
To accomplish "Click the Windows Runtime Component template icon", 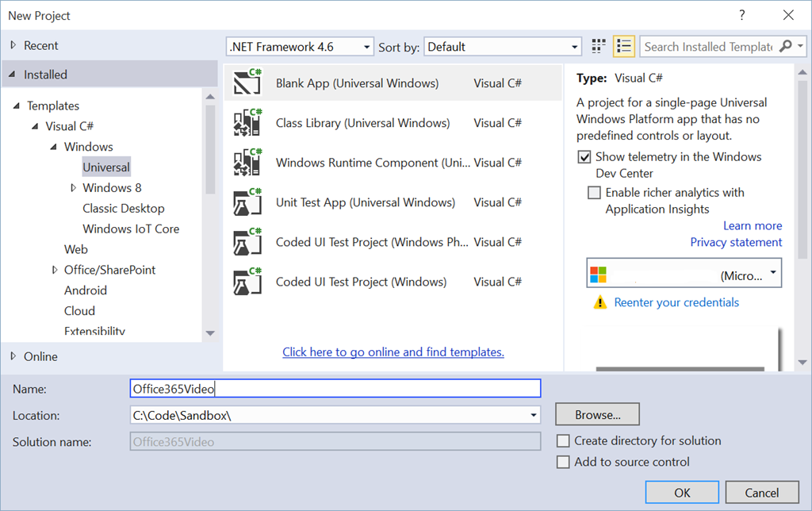I will click(247, 162).
